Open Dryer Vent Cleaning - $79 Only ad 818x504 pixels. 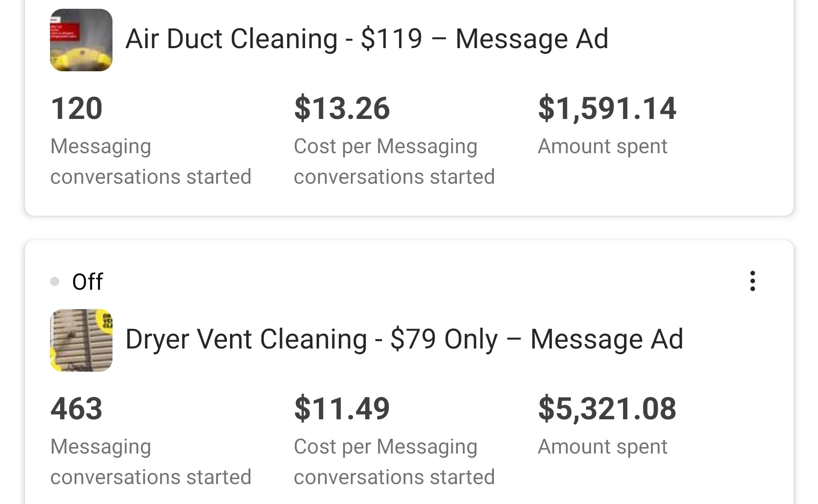coord(404,339)
